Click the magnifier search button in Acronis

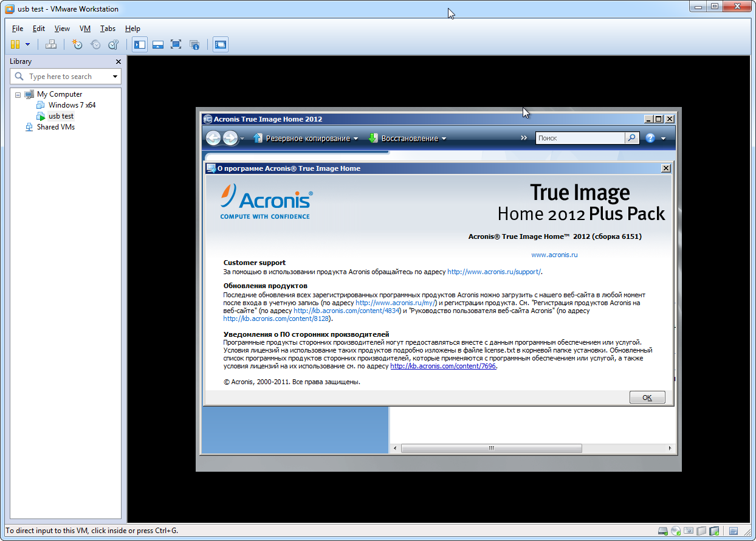(x=632, y=138)
